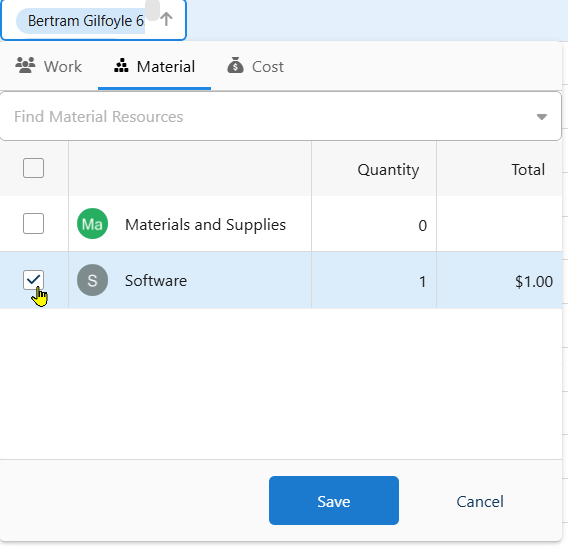Click the Quantity column header
Screen dimensions: 568x548
[388, 170]
